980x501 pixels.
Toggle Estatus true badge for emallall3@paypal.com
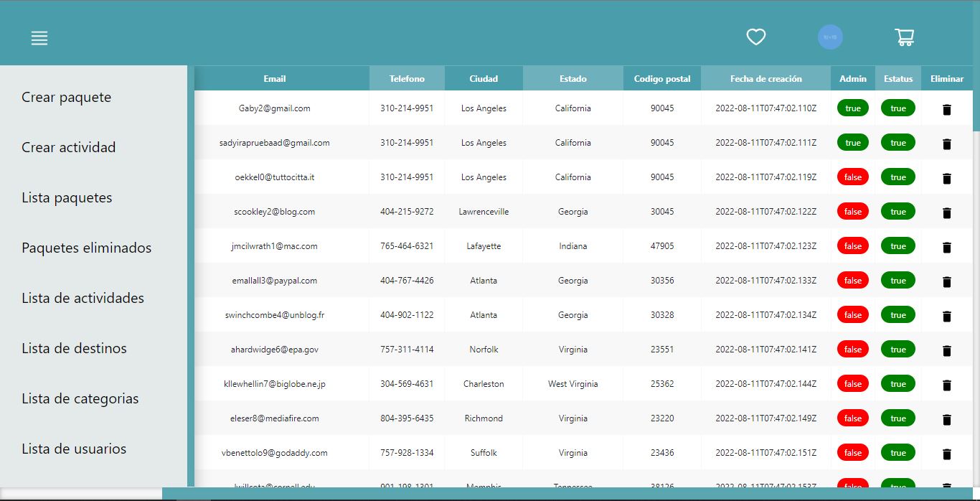tap(897, 280)
